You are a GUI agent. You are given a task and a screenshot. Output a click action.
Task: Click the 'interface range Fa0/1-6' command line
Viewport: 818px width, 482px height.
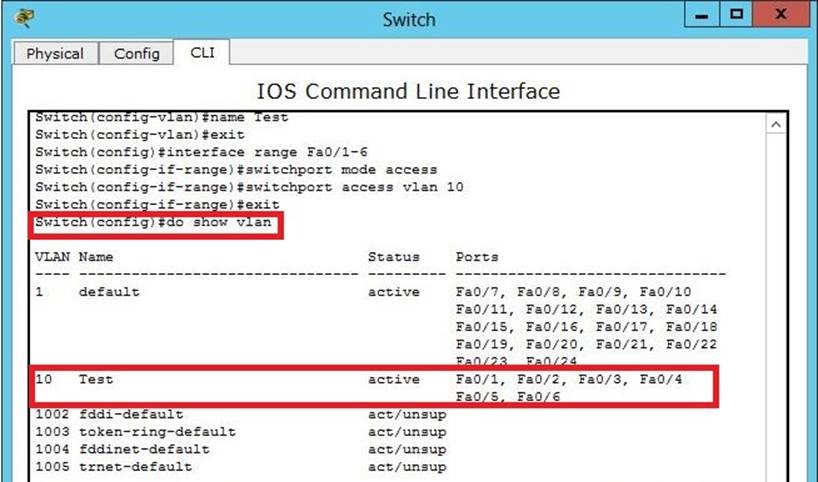(x=201, y=152)
